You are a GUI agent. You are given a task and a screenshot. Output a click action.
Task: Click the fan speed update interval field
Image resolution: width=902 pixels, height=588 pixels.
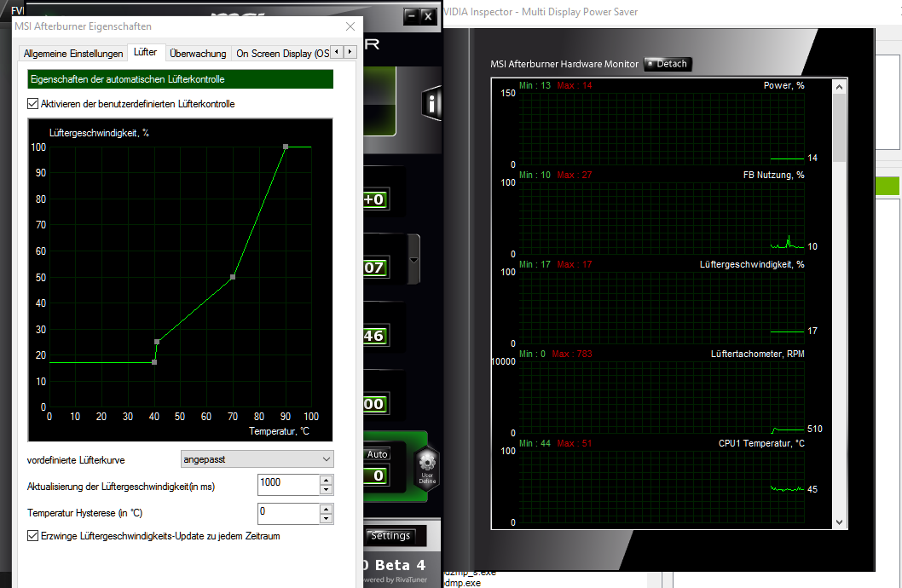pyautogui.click(x=288, y=485)
